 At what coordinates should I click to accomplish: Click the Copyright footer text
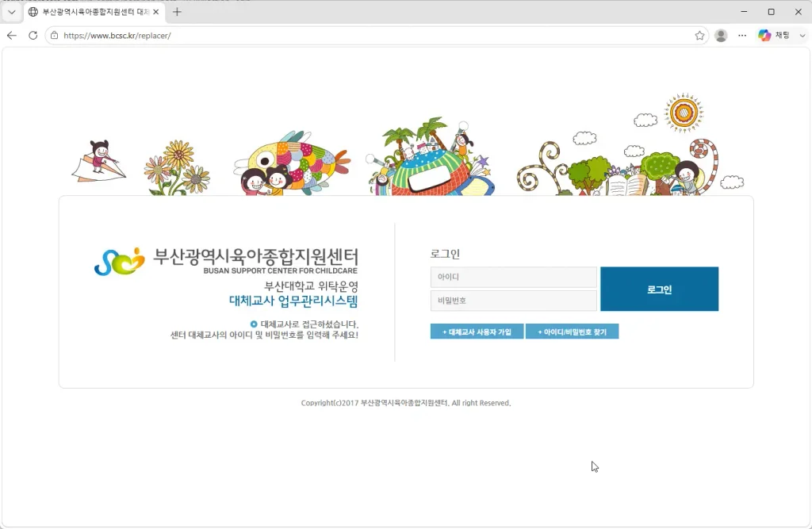click(406, 403)
